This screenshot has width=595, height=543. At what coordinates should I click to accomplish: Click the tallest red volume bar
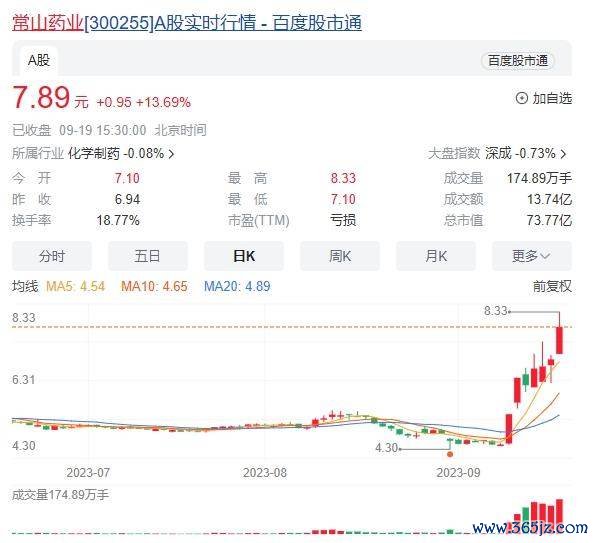(x=559, y=516)
